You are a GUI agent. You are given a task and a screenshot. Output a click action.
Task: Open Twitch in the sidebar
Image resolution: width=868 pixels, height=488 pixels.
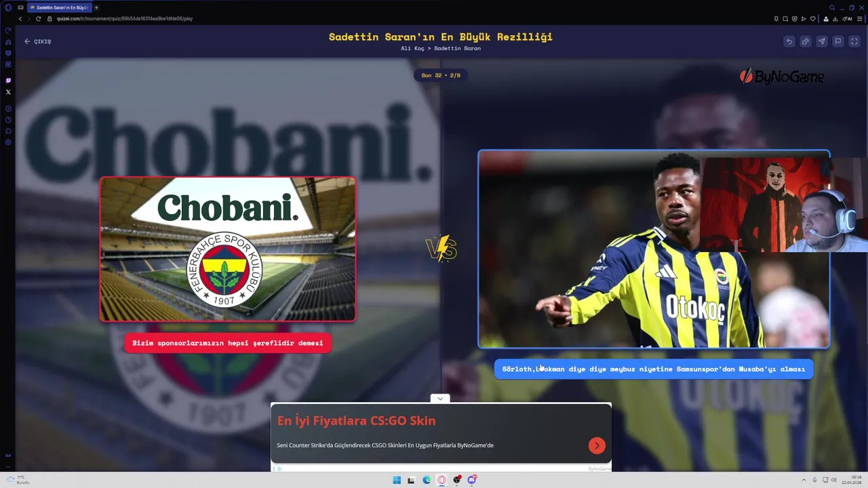pyautogui.click(x=8, y=80)
